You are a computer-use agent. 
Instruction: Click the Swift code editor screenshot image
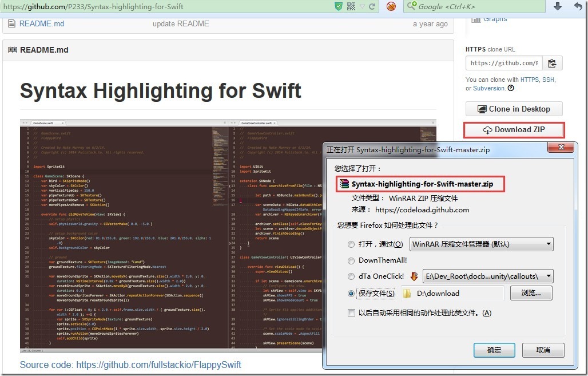pyautogui.click(x=172, y=236)
